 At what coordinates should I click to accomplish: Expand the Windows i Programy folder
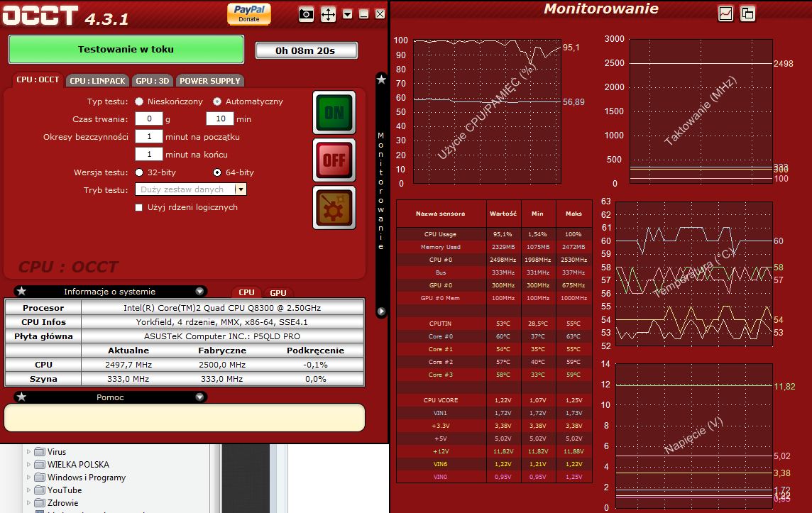29,478
